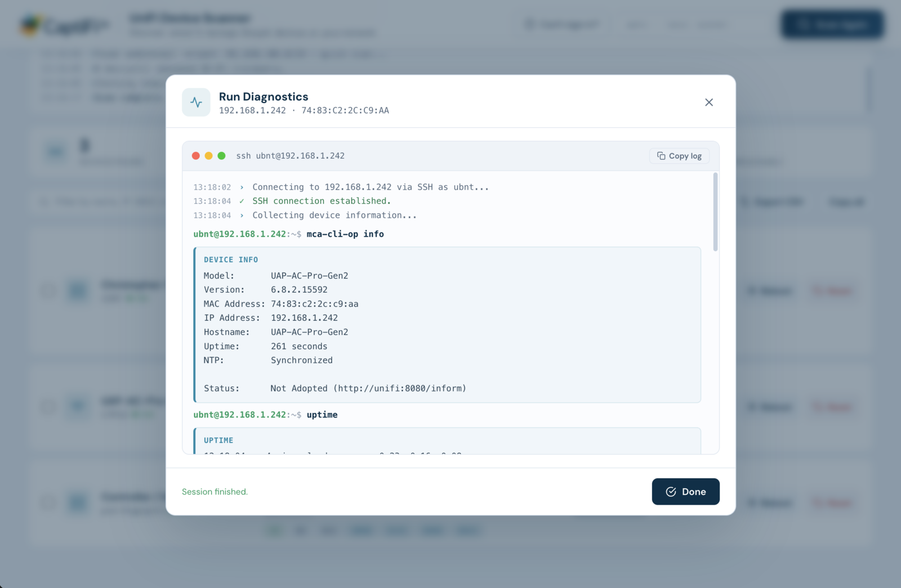The image size is (901, 588).
Task: Click the red dot in terminal header
Action: pos(196,156)
